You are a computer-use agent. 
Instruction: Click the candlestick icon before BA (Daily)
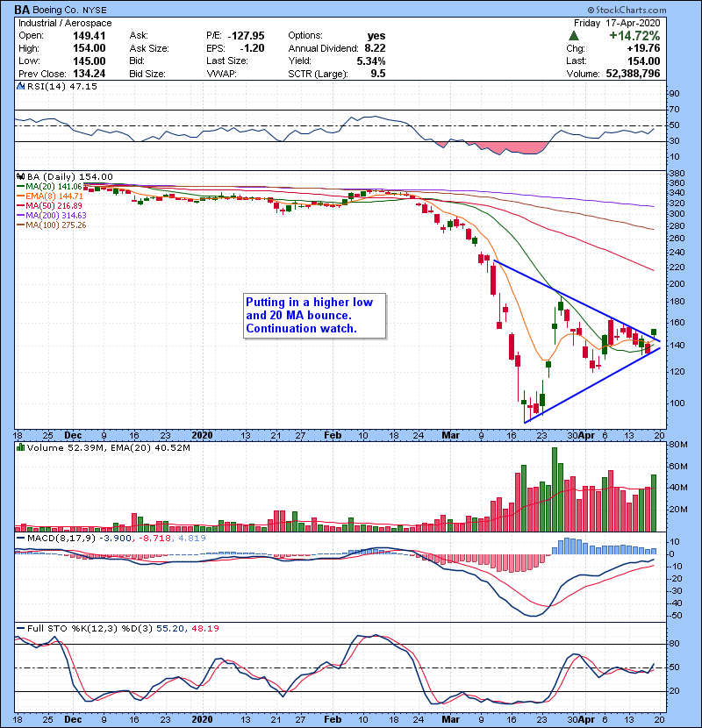coord(20,176)
